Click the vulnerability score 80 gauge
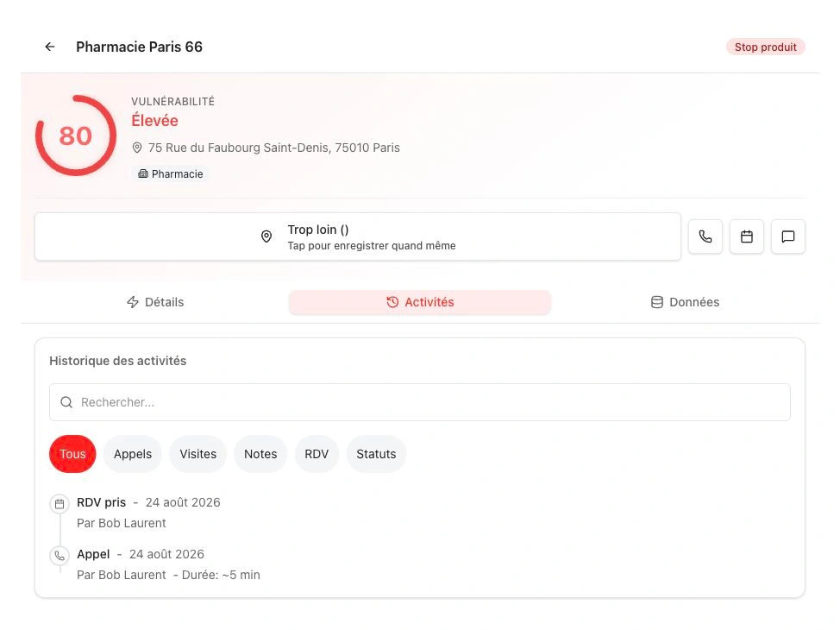Screen dimensions: 840x630 (76, 135)
